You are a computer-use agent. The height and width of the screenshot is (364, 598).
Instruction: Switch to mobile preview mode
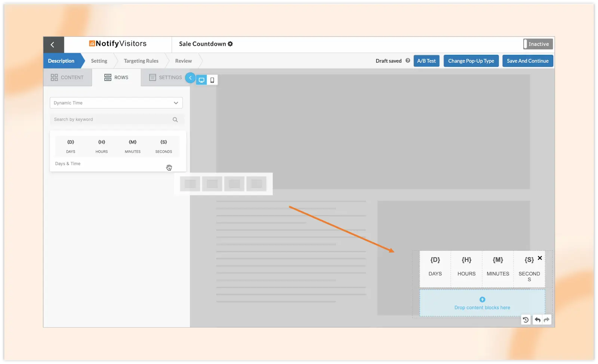212,80
